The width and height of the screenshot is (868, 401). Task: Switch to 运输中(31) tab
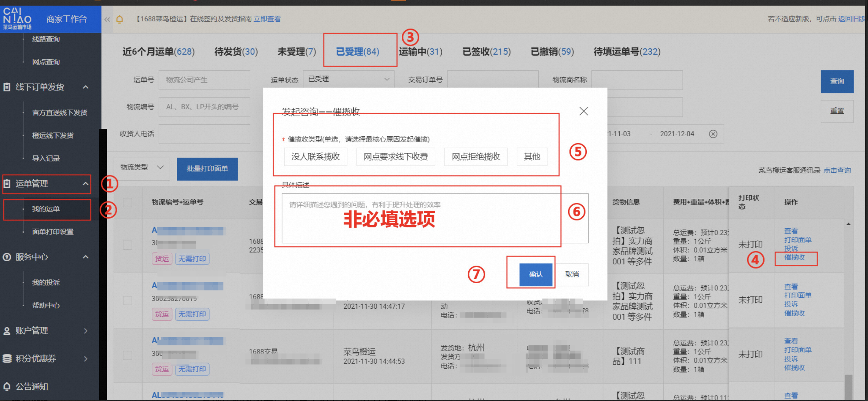tap(421, 52)
